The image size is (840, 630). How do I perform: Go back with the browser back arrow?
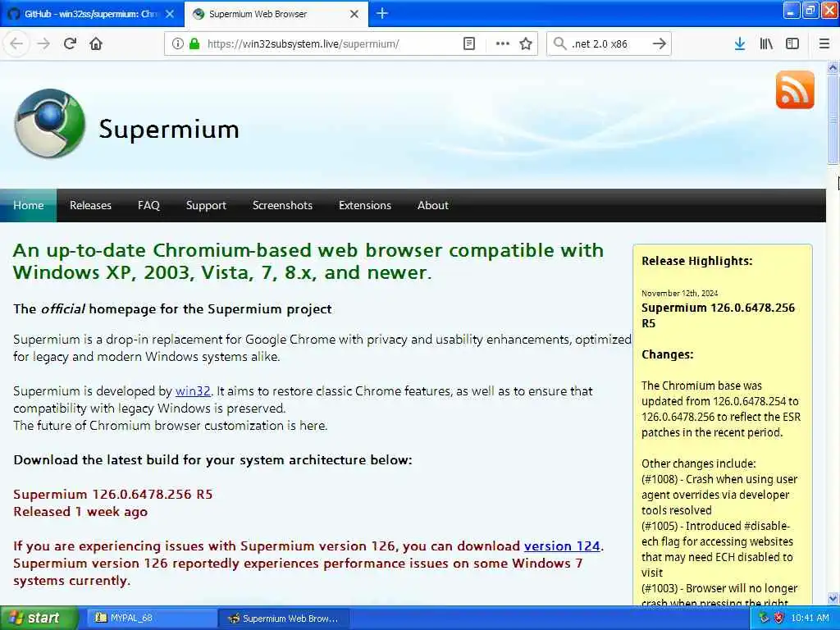(x=16, y=43)
